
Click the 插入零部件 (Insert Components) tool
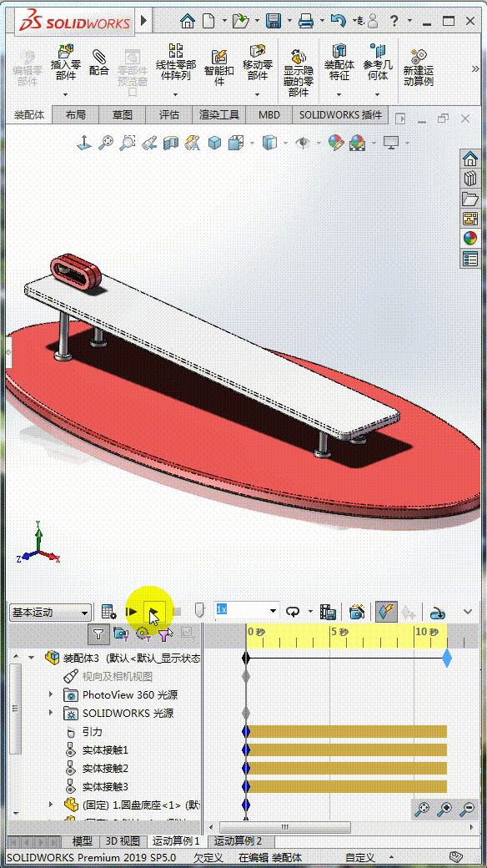65,63
